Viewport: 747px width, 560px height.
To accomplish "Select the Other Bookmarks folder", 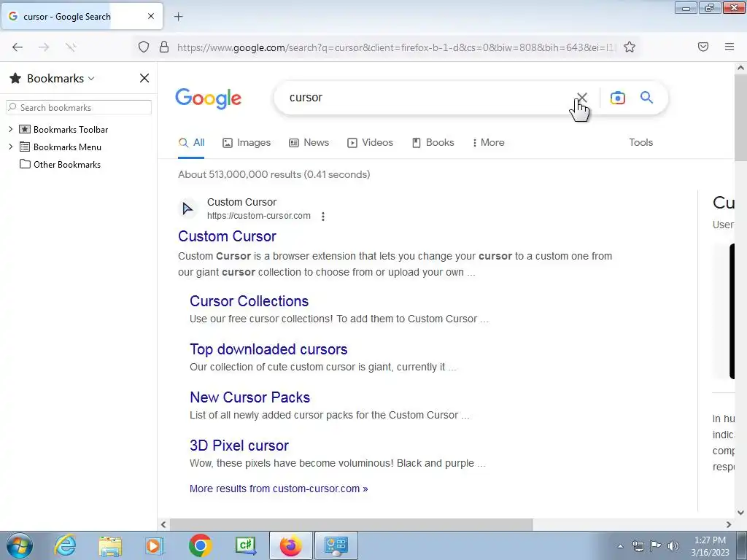I will (60, 165).
